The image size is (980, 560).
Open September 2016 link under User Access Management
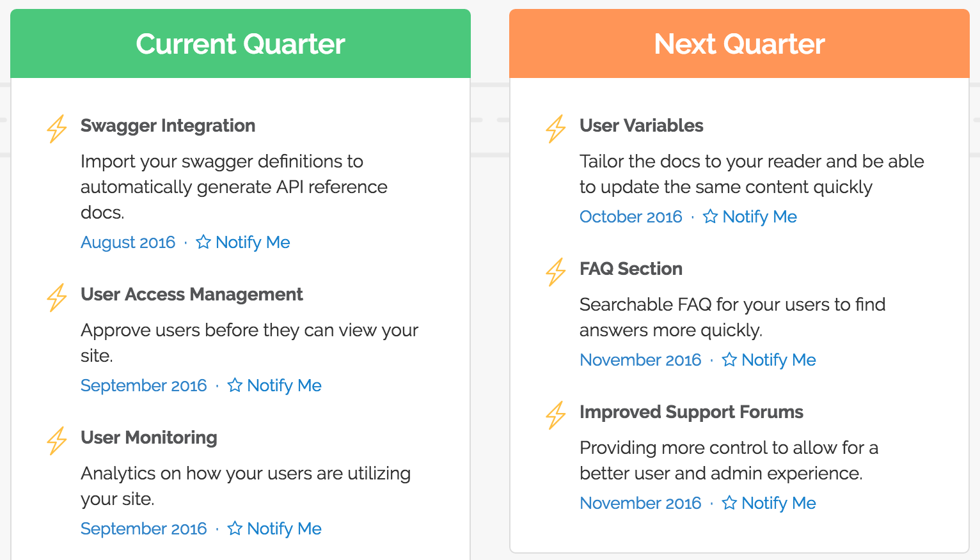(x=144, y=385)
